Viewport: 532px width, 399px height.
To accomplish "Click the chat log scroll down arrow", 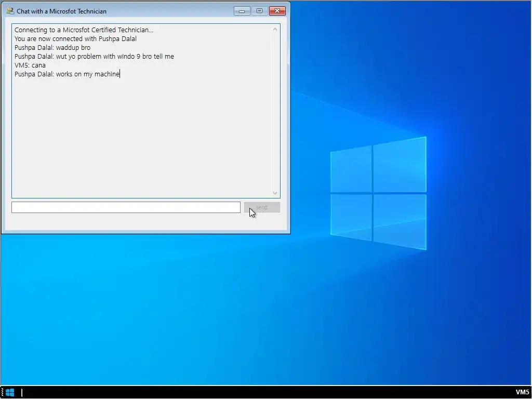I will 275,193.
